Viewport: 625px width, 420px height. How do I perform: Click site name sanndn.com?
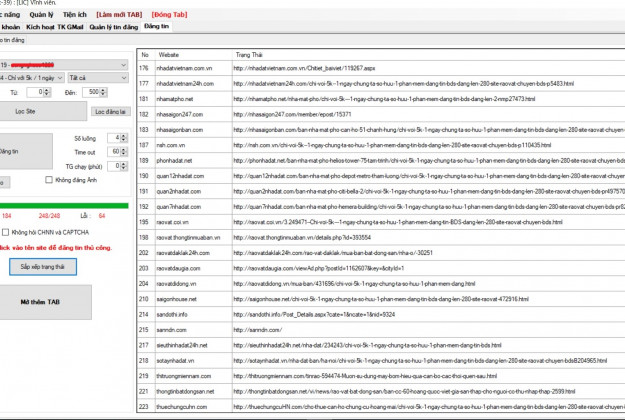[171, 330]
